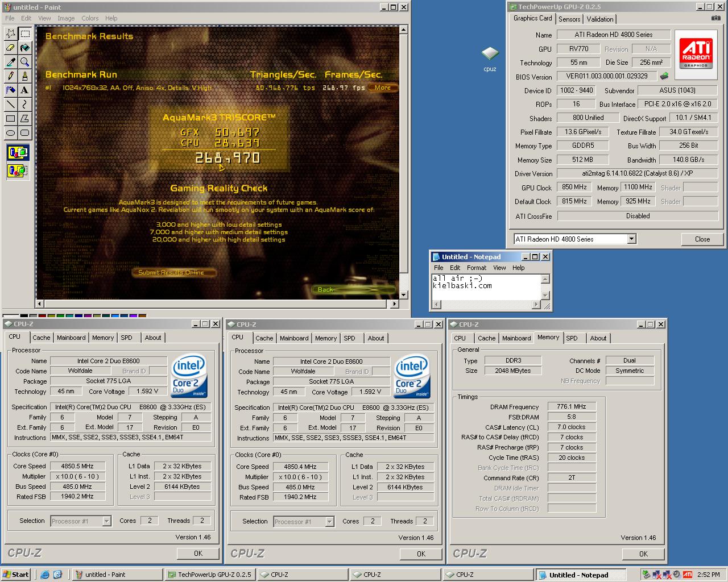Choose the Eraser tool in Paint
The image size is (728, 582).
(x=10, y=48)
